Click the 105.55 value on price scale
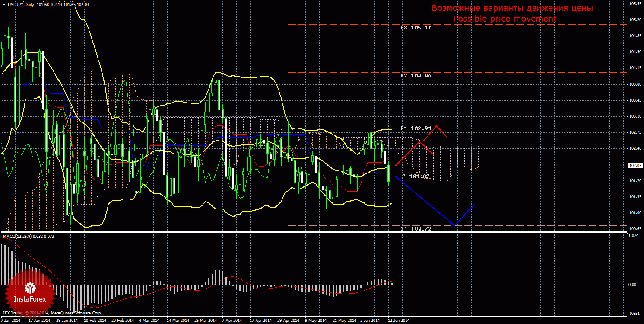The width and height of the screenshot is (644, 324). pos(634,3)
